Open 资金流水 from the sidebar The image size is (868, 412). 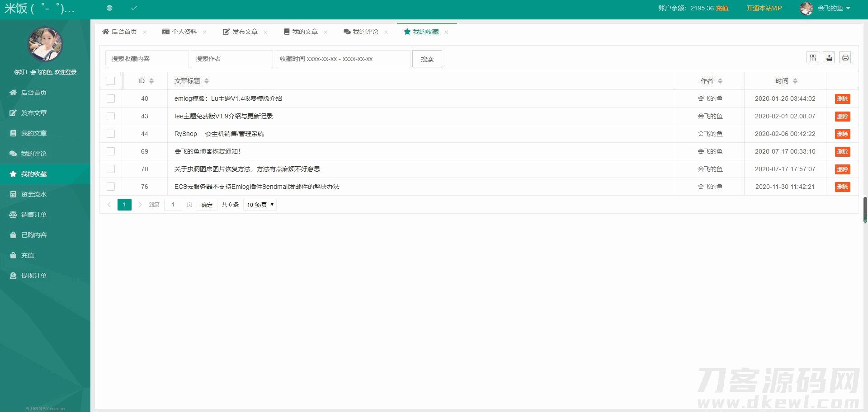coord(33,194)
